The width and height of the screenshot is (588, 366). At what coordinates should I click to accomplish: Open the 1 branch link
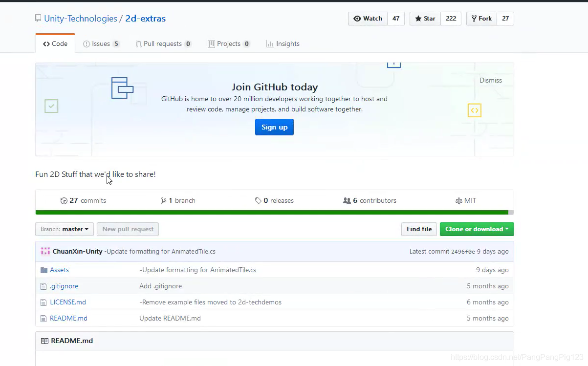178,200
